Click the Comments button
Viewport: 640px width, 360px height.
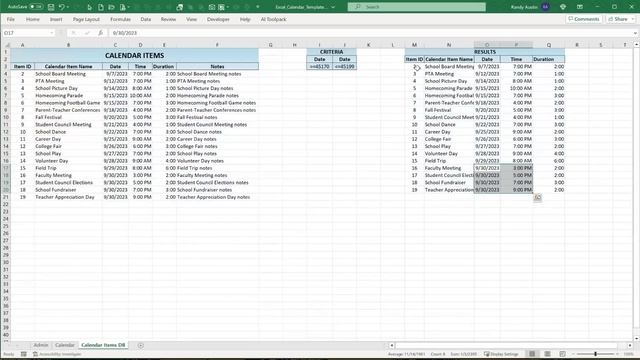pyautogui.click(x=584, y=19)
